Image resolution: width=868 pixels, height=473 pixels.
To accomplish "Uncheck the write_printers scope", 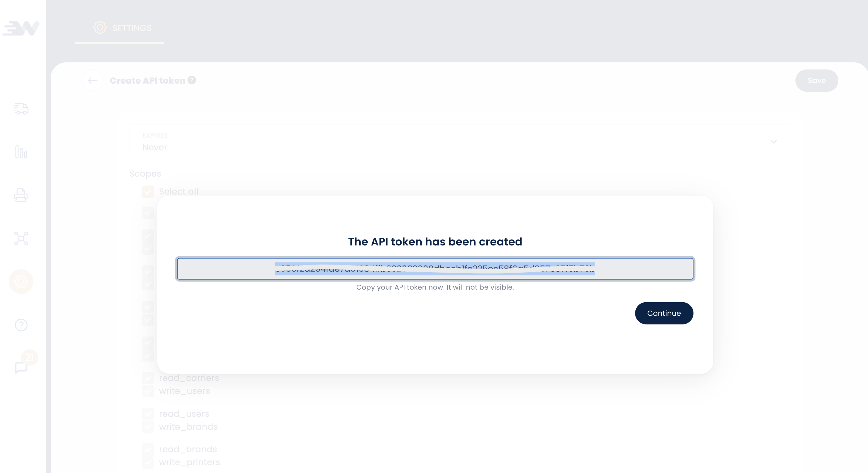I will pos(148,462).
